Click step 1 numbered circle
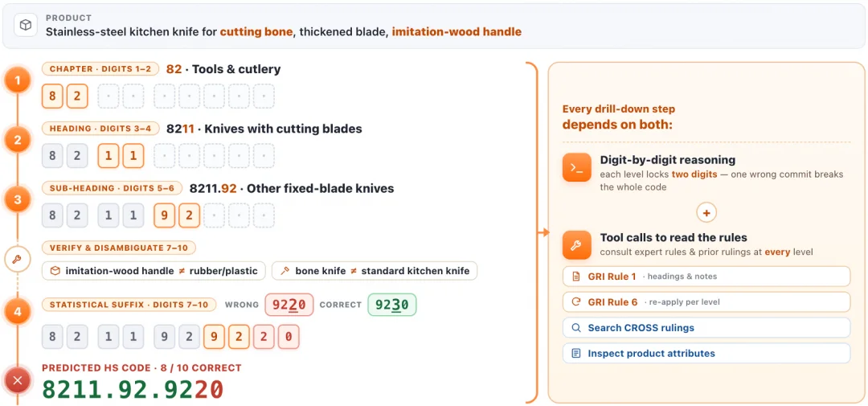The width and height of the screenshot is (868, 406). pos(17,81)
